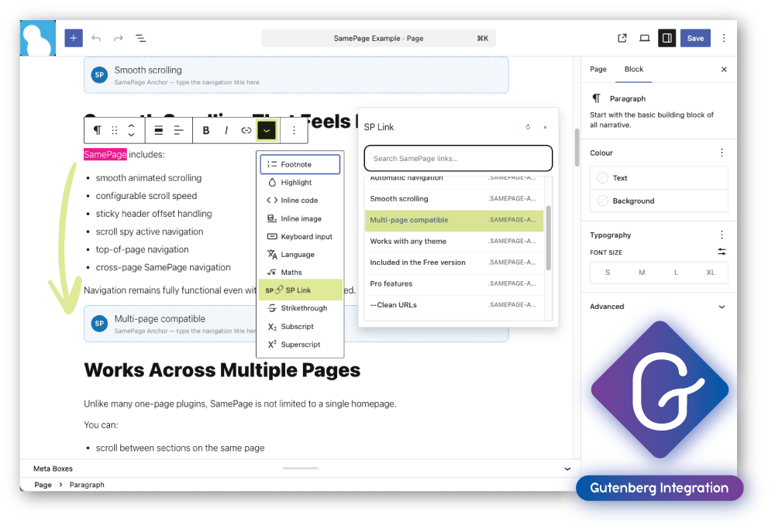The image size is (775, 532).
Task: Pick the Works with any theme link
Action: tap(453, 241)
